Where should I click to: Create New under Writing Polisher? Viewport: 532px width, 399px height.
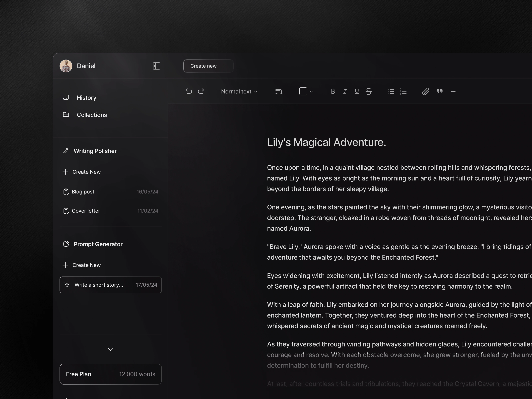pos(81,172)
